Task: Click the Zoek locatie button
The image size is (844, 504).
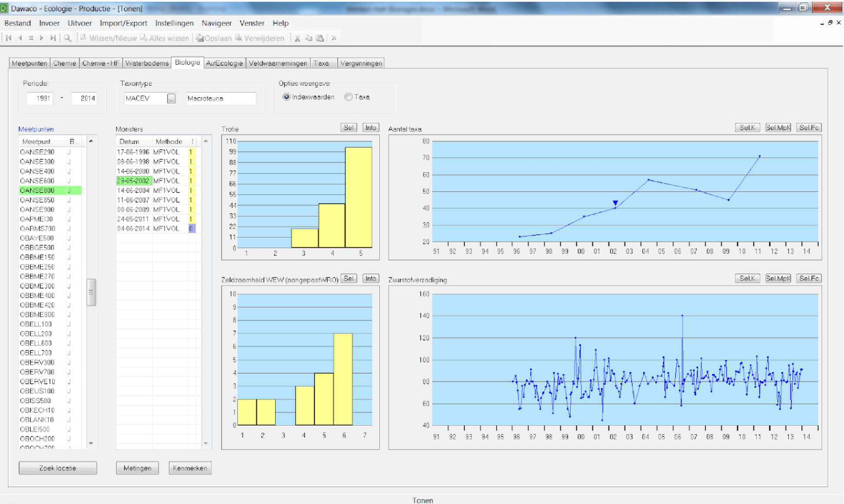Action: [x=58, y=468]
